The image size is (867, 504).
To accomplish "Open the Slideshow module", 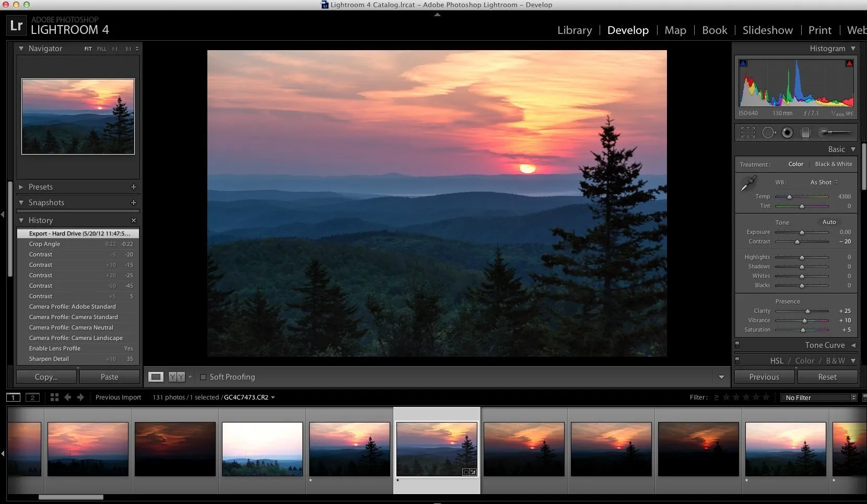I will click(767, 30).
